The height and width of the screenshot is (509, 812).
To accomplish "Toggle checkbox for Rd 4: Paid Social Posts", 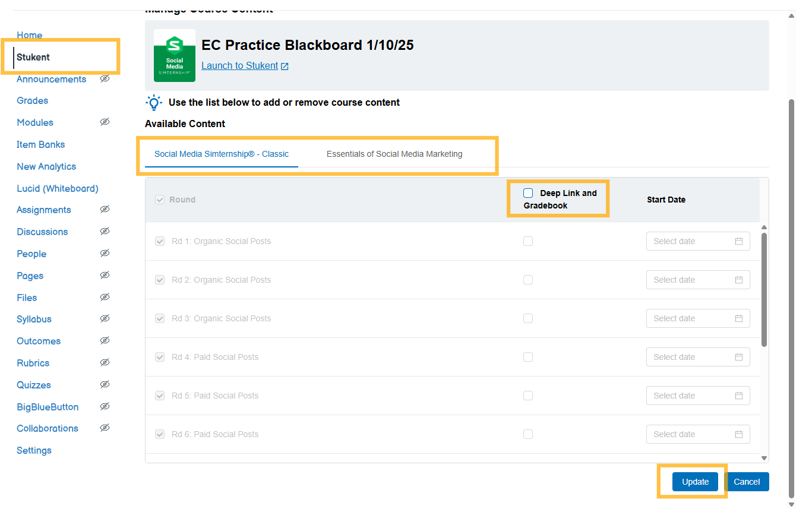I will (x=160, y=357).
